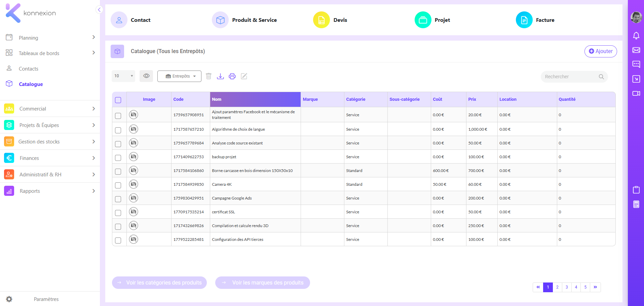This screenshot has width=644, height=306.
Task: Toggle the eye column visibility button
Action: coord(146,76)
